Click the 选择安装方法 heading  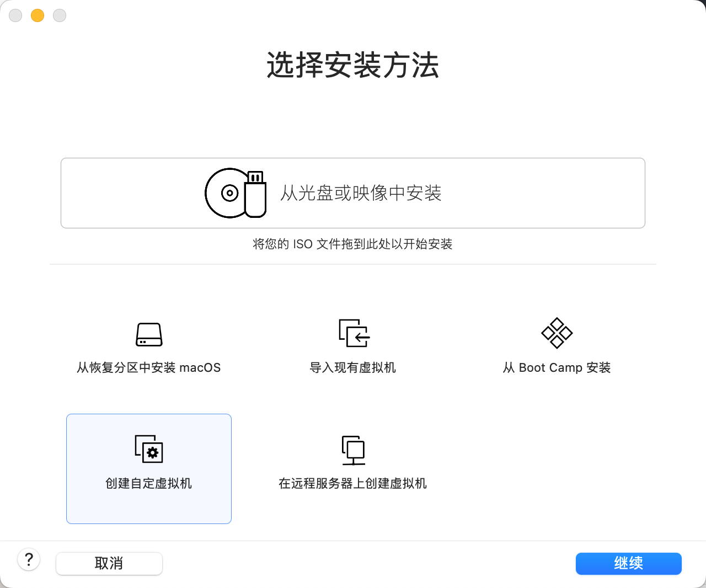click(x=353, y=65)
